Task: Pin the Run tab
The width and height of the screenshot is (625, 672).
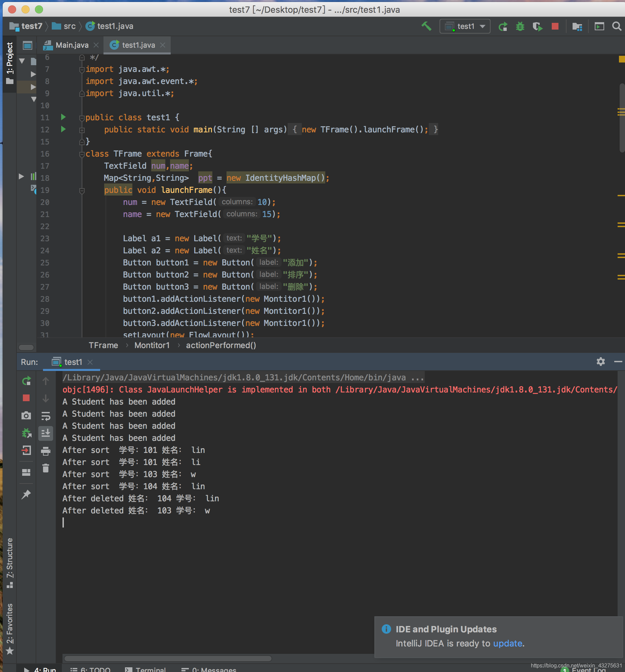Action: [26, 494]
